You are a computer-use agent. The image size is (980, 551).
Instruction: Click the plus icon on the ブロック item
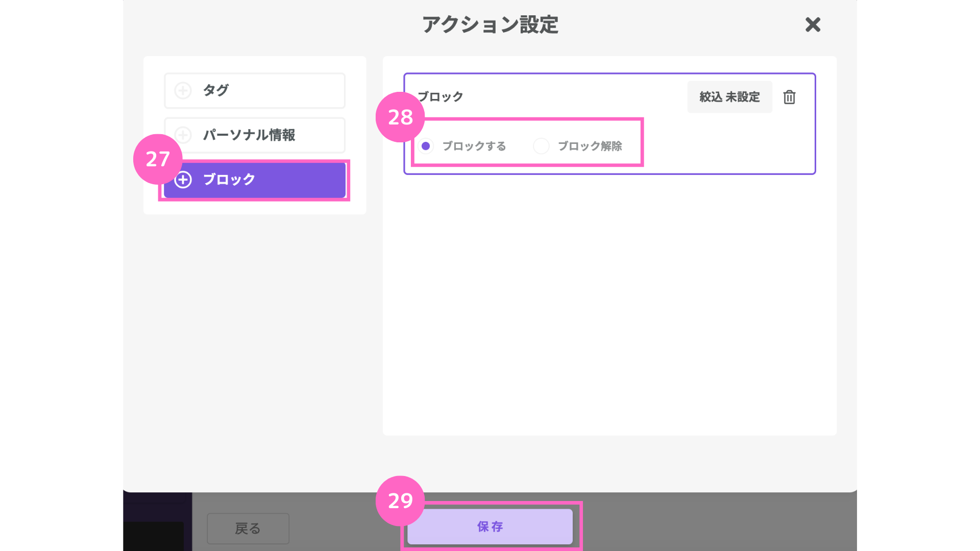click(x=183, y=180)
